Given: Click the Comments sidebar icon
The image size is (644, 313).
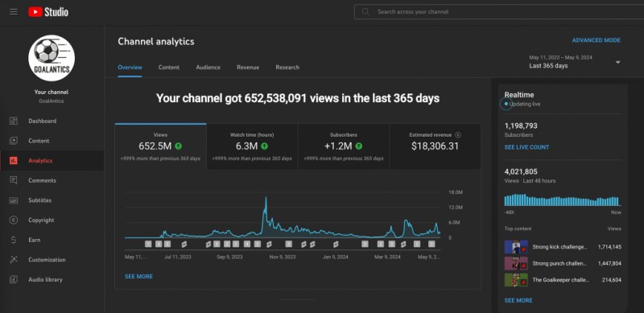Looking at the screenshot, I should tap(14, 180).
